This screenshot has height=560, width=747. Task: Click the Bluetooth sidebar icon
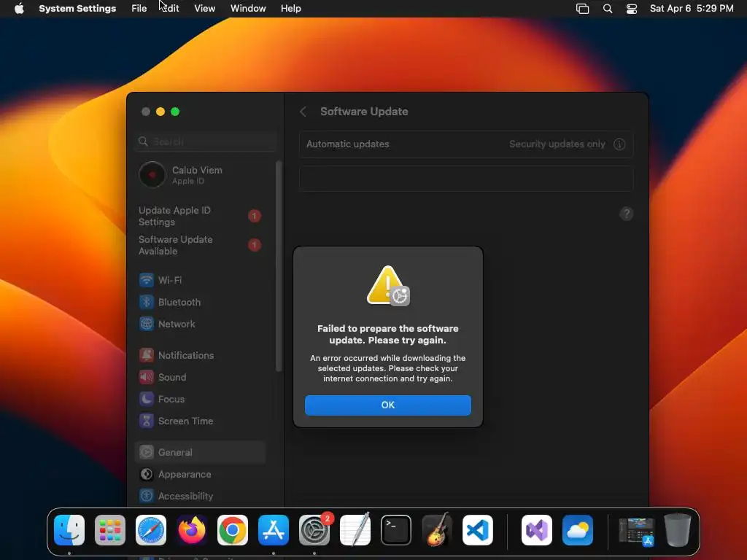pyautogui.click(x=146, y=302)
